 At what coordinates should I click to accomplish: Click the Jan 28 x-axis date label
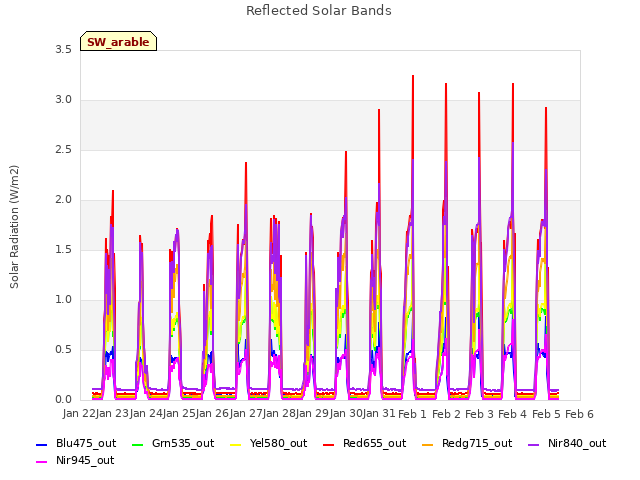pos(279,414)
